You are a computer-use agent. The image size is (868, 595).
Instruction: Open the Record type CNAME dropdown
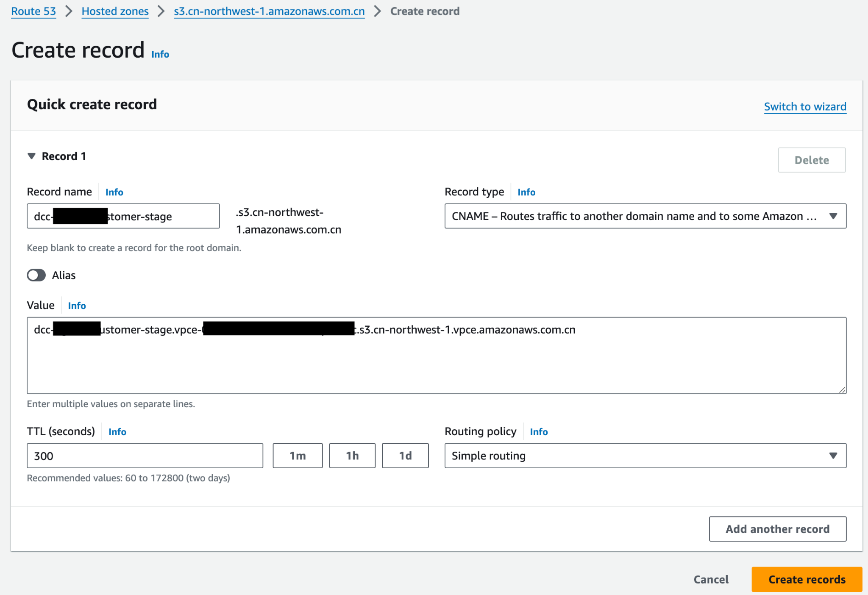pos(645,216)
